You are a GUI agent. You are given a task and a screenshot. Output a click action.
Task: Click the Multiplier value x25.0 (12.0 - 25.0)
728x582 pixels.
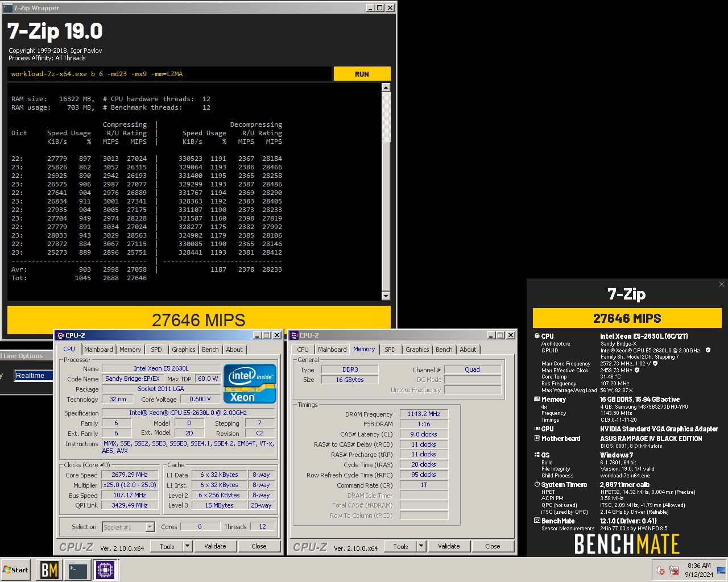[130, 485]
